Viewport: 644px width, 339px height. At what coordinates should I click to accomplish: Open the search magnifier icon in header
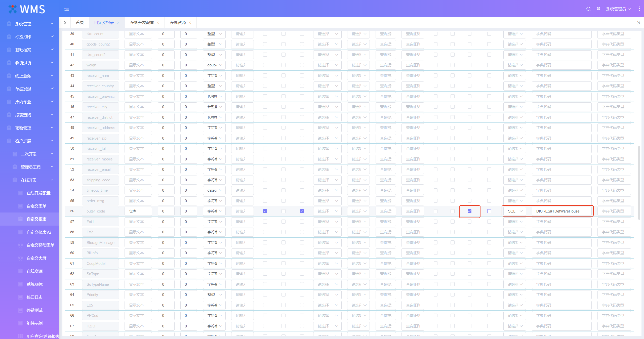[588, 9]
